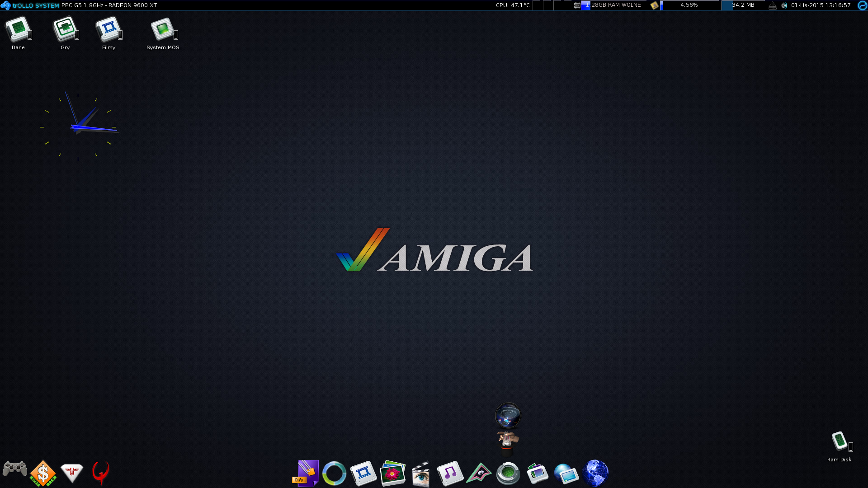
Task: Click the 34.2 MB meter
Action: click(x=743, y=5)
